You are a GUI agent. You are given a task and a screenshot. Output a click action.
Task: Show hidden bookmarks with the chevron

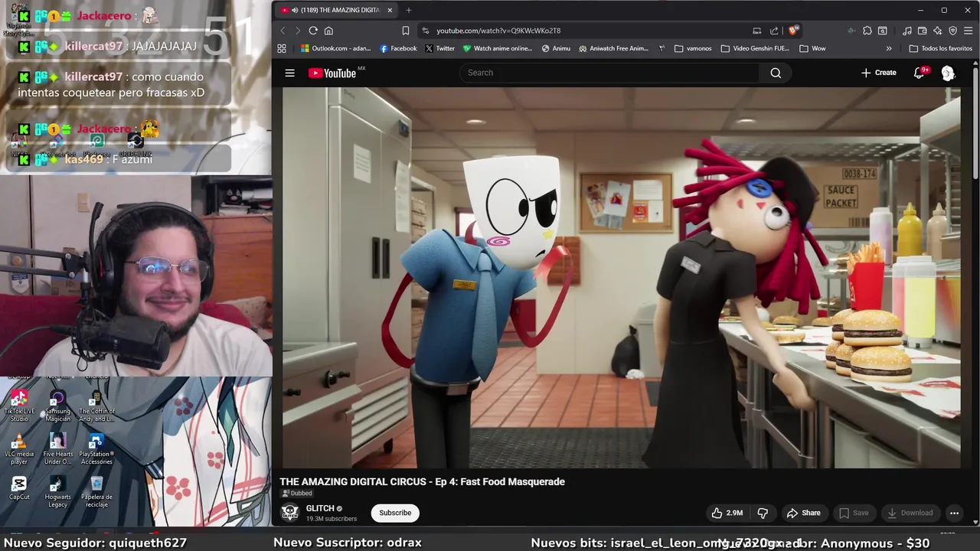889,48
